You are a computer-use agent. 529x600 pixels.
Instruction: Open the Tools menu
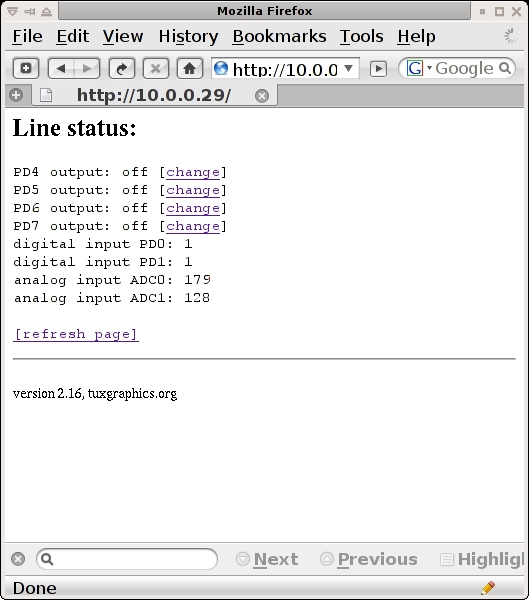tap(361, 37)
